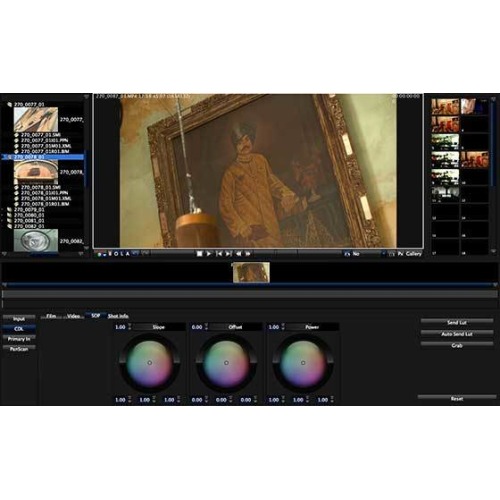Select the highlighted 270_0078_01 folder

(x=43, y=157)
